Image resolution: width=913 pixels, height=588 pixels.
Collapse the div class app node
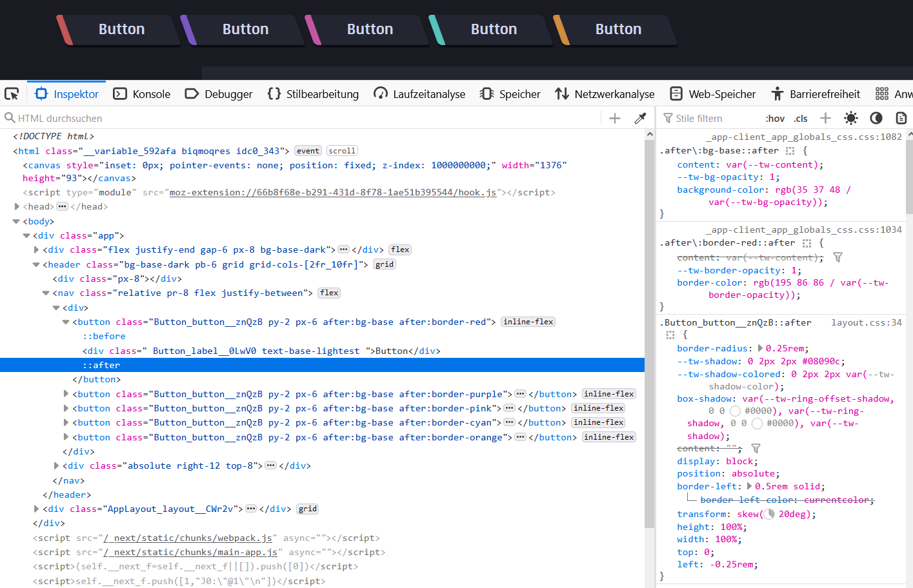26,236
